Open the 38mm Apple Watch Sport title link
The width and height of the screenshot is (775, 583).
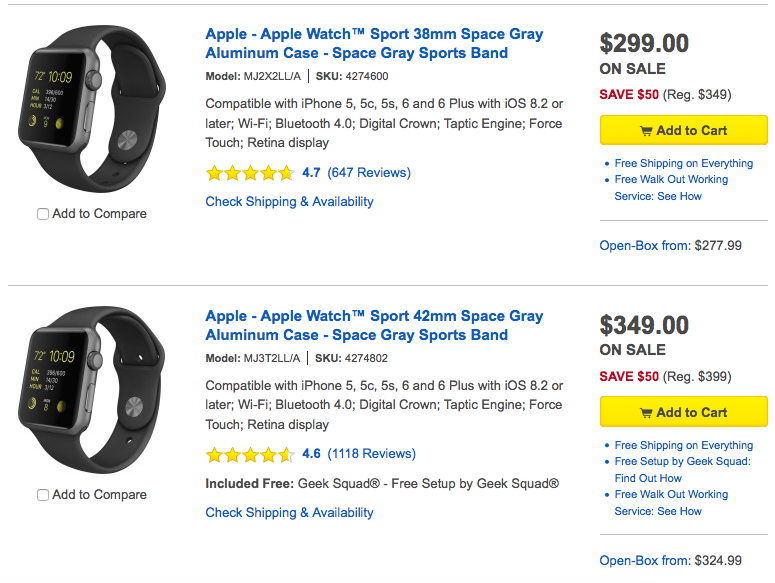point(374,44)
